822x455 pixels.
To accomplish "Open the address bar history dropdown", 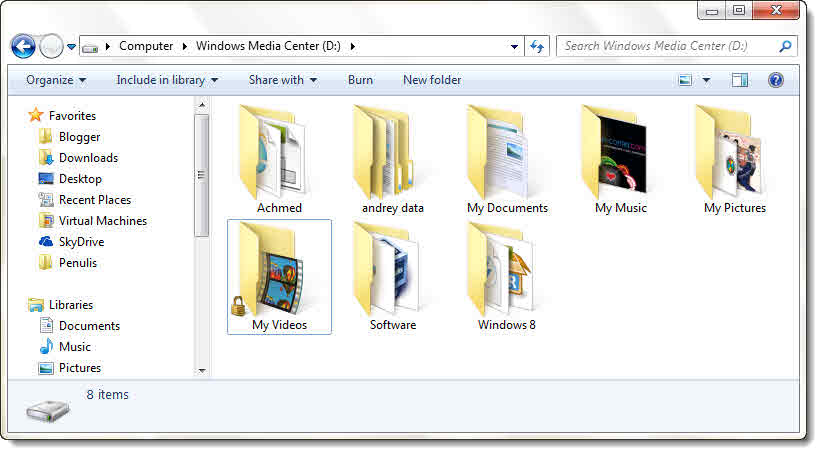I will pyautogui.click(x=514, y=47).
